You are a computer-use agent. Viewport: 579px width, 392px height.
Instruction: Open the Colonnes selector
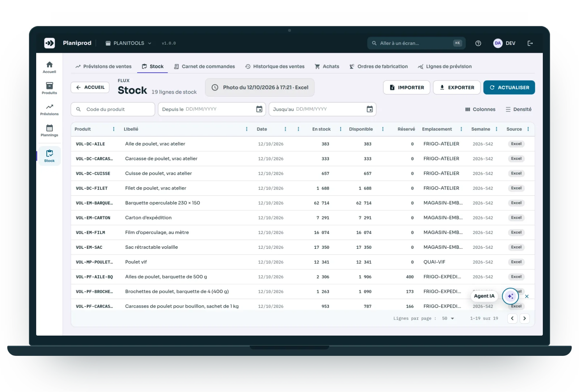click(x=480, y=109)
